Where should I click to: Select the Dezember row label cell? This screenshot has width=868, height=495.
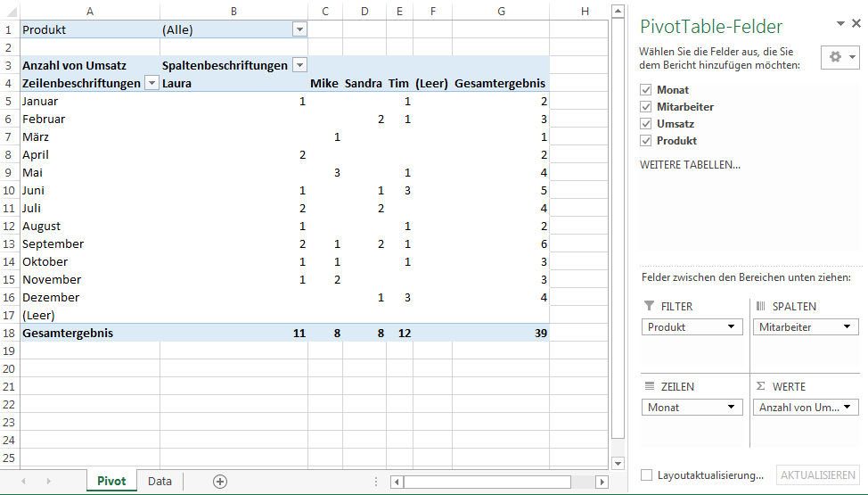90,297
